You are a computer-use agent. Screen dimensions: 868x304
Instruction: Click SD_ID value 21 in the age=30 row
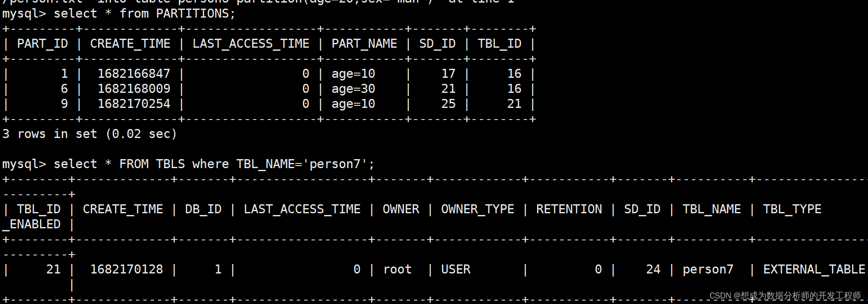(x=448, y=89)
